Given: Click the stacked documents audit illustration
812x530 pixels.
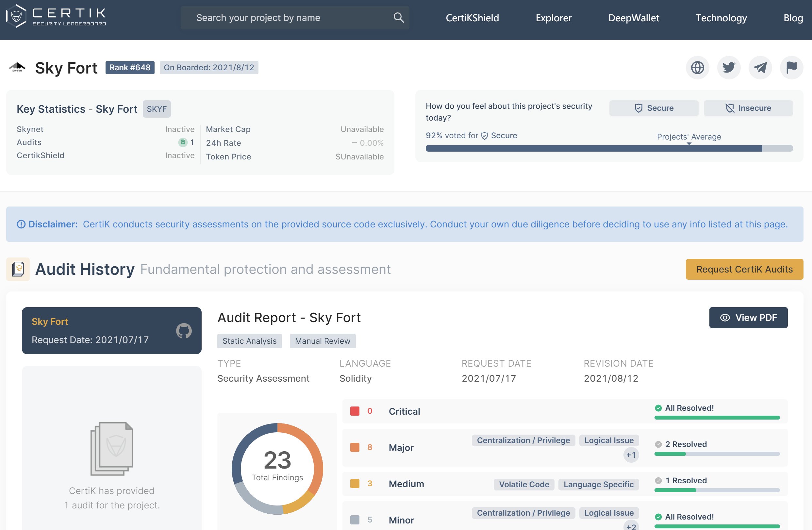Looking at the screenshot, I should (111, 449).
